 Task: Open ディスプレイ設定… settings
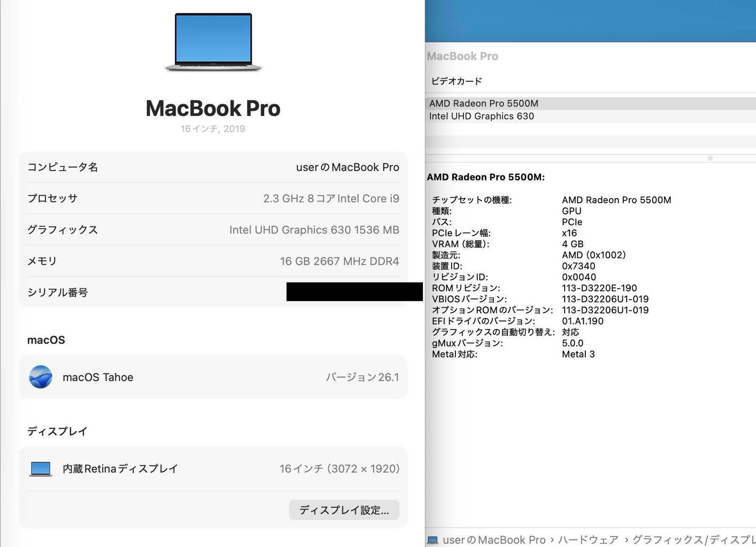(x=344, y=510)
